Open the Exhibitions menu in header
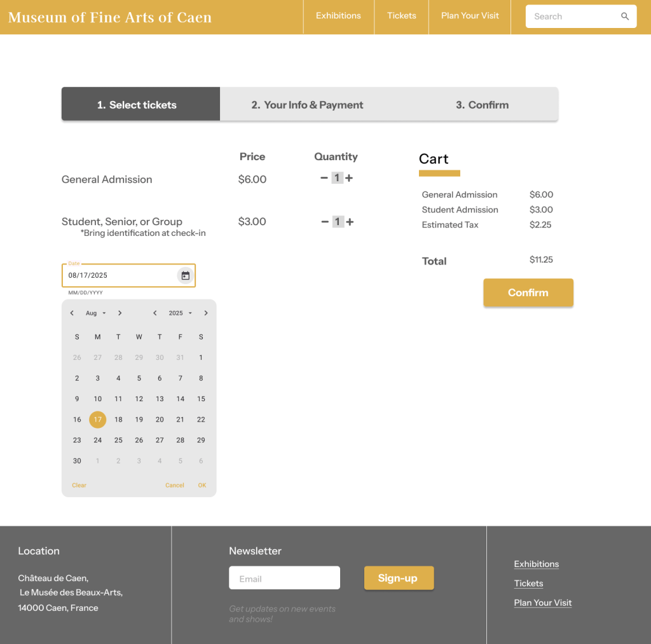651x644 pixels. pyautogui.click(x=338, y=16)
